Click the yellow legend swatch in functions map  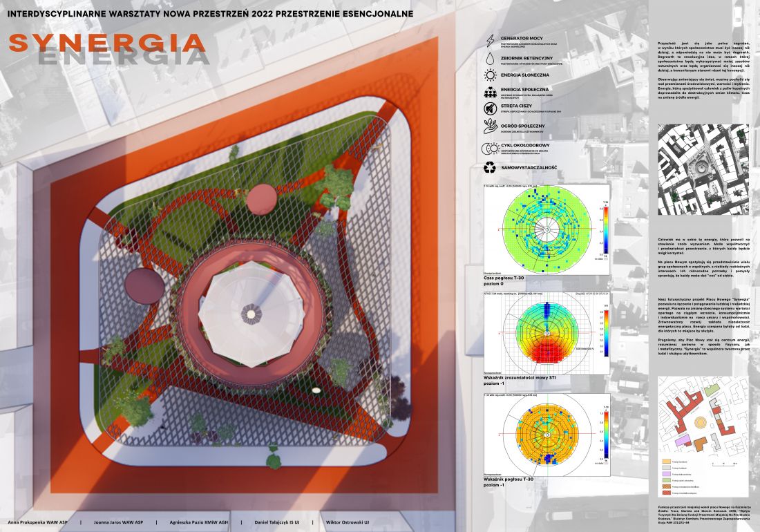[667, 462]
